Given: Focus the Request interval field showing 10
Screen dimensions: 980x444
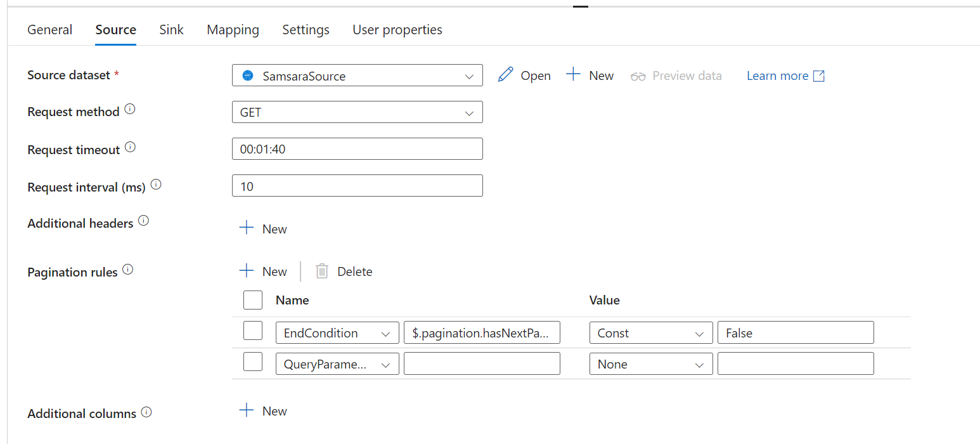Looking at the screenshot, I should pyautogui.click(x=358, y=186).
